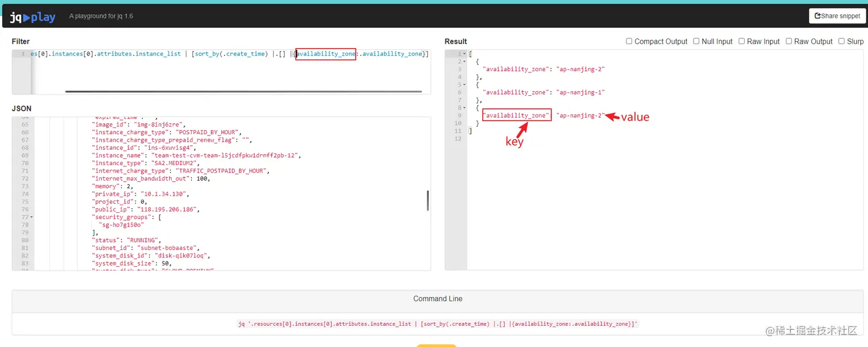Click the "subnet_id" line in JSON

click(145, 248)
